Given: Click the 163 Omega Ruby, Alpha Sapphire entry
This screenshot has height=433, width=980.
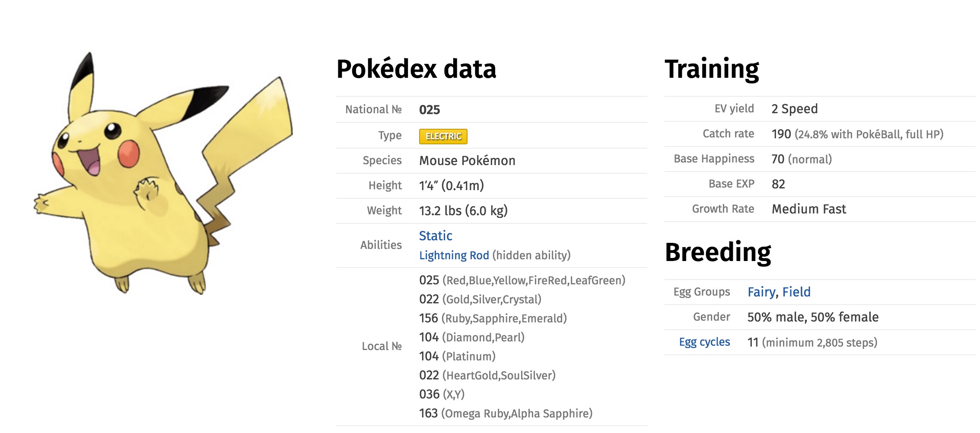Looking at the screenshot, I should point(506,414).
